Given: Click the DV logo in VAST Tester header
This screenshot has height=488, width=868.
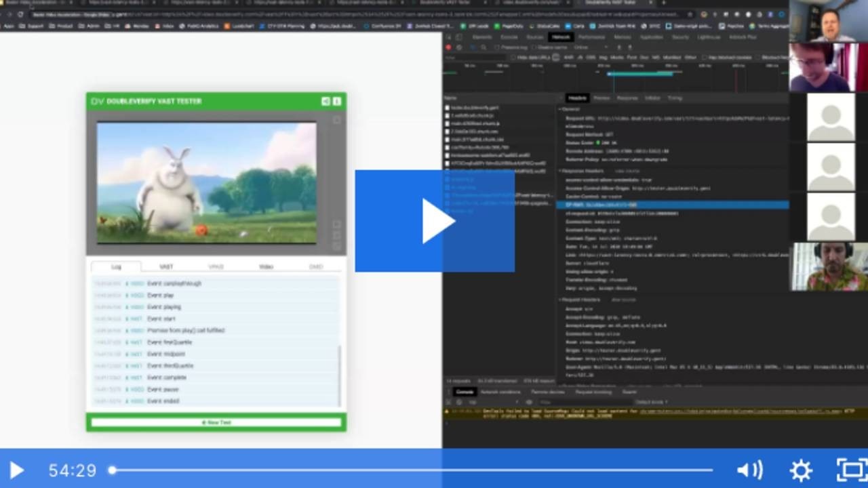Looking at the screenshot, I should [97, 101].
